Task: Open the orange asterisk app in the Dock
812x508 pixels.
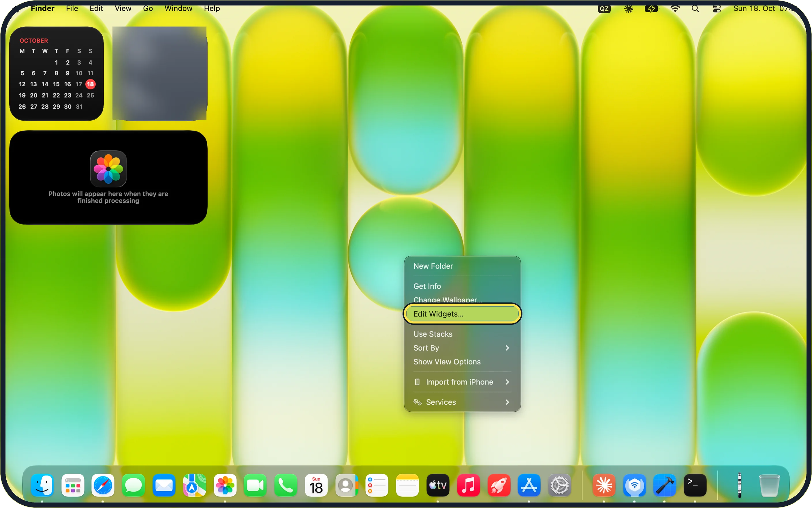Action: (604, 485)
